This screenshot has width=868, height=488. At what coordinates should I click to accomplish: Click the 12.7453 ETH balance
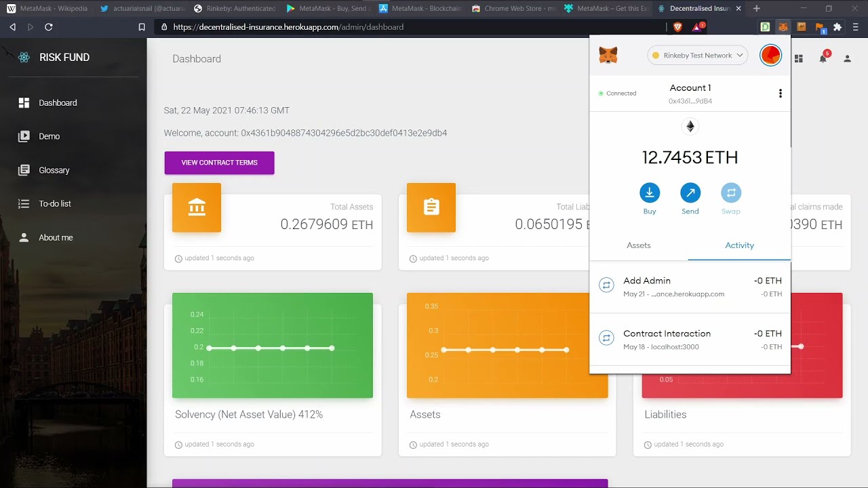click(690, 157)
